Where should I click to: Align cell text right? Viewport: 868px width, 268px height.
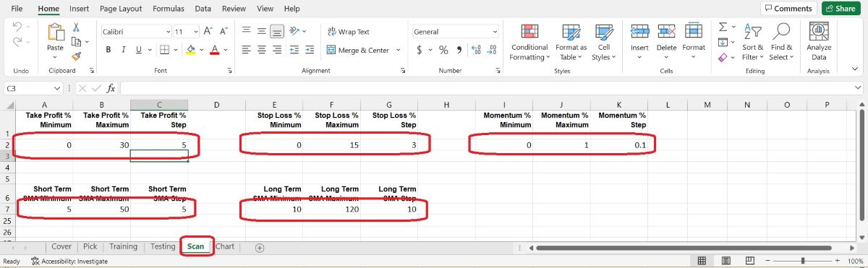pos(276,50)
